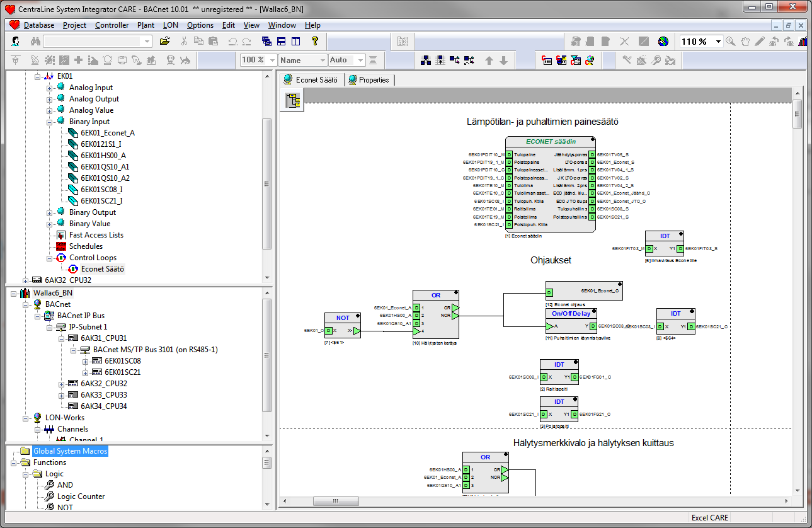The image size is (812, 528).
Task: Select 6EK01QS10_A2 in the tree
Action: [x=105, y=178]
